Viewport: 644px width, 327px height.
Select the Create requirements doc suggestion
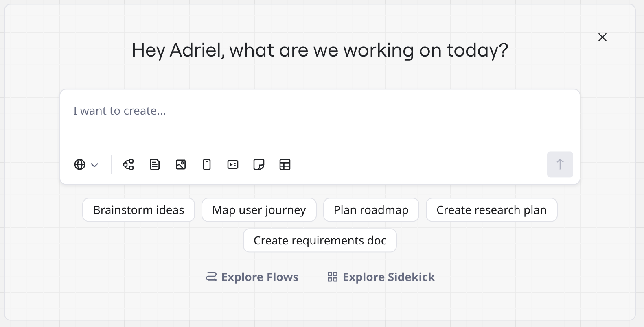320,240
